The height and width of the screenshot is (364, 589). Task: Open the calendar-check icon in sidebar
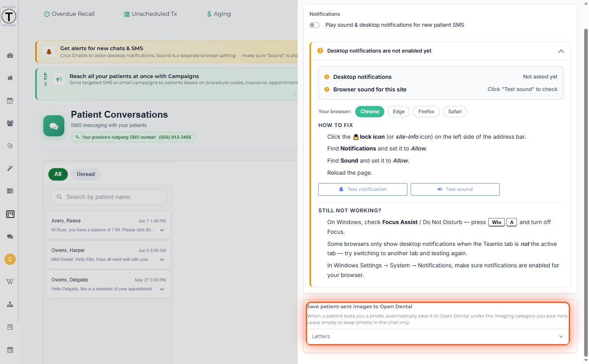point(10,100)
